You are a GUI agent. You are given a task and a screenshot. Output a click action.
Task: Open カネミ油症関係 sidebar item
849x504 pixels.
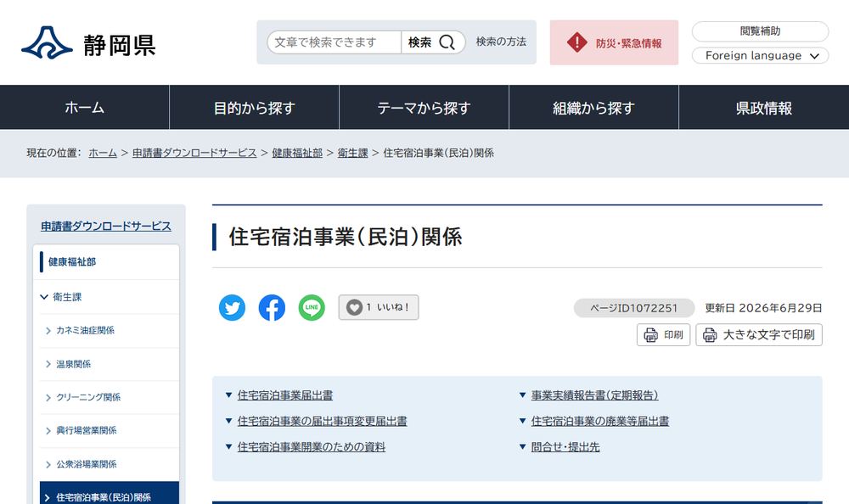click(x=110, y=330)
